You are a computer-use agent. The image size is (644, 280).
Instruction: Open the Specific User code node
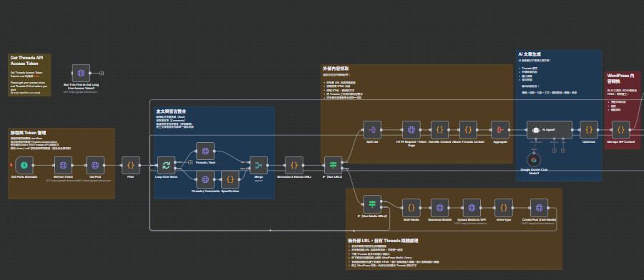click(x=230, y=179)
